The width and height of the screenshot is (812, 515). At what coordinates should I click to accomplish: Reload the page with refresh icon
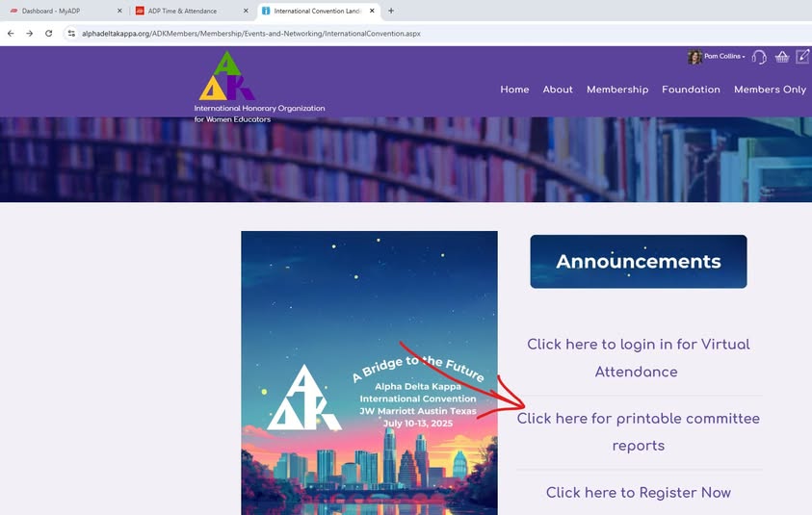point(49,33)
